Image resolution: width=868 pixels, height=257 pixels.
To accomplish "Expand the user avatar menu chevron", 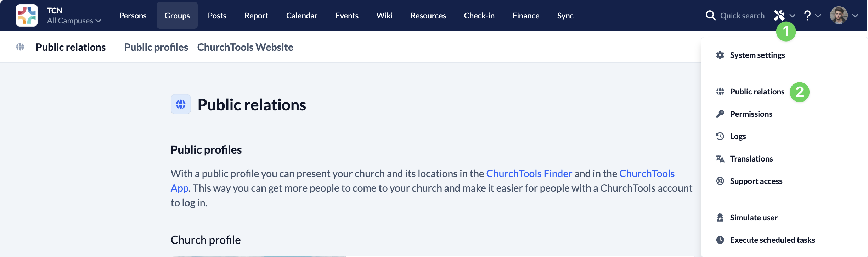I will click(x=855, y=16).
